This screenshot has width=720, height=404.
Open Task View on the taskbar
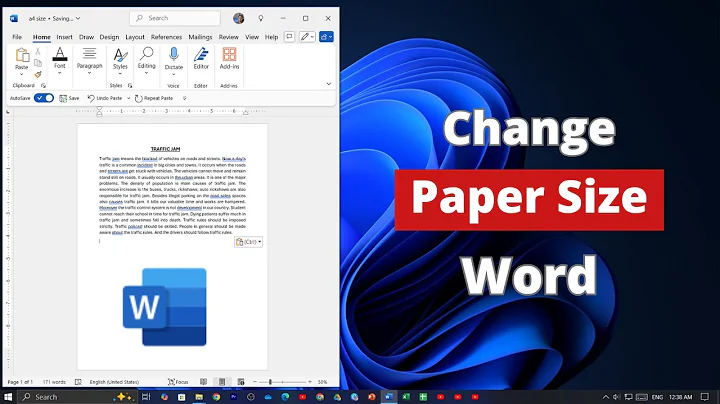146,397
